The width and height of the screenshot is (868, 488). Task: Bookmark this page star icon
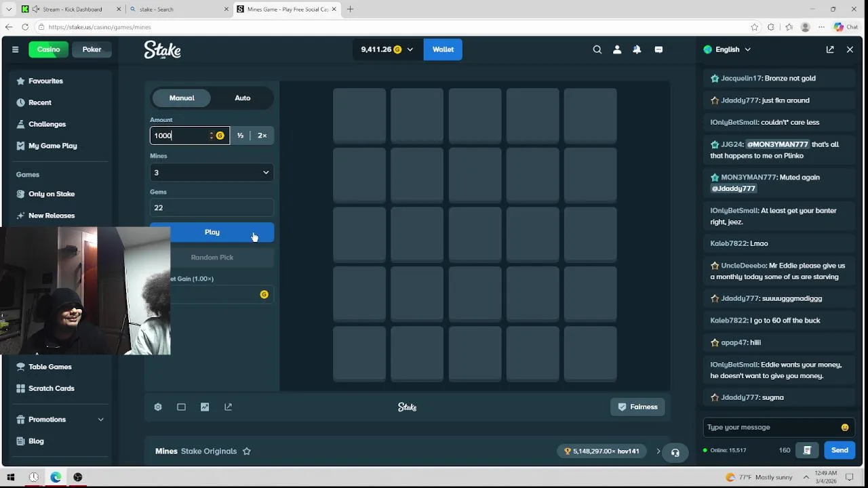coord(754,27)
